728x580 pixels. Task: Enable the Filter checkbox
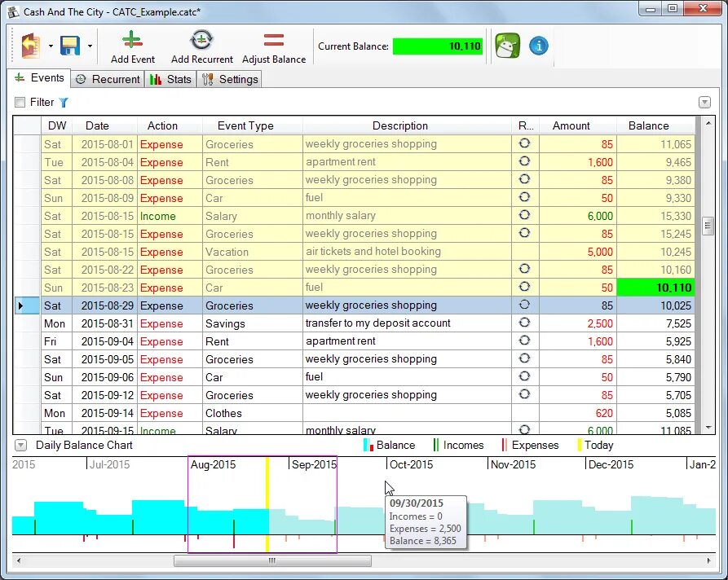(20, 102)
